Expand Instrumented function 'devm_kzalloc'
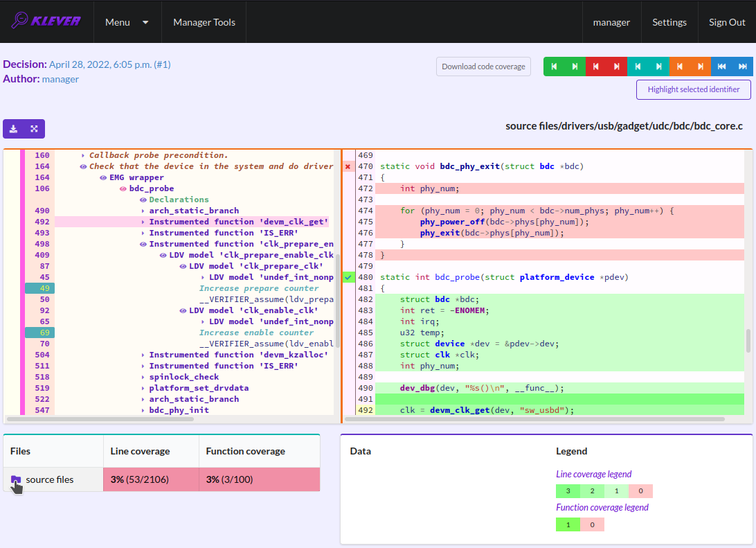This screenshot has width=756, height=548. 143,355
